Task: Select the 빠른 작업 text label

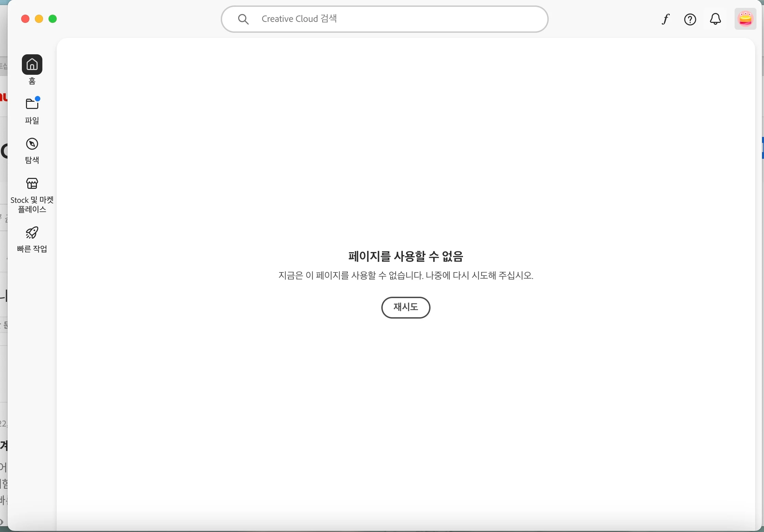Action: [32, 249]
